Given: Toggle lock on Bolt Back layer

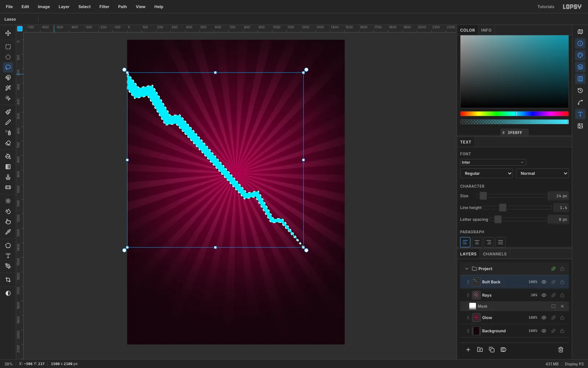Looking at the screenshot, I should coord(562,282).
